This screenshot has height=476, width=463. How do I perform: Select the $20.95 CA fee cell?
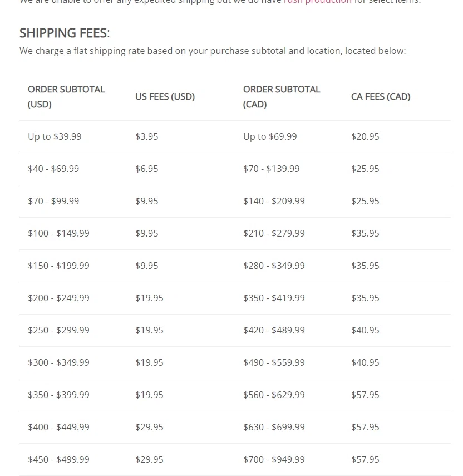[365, 136]
